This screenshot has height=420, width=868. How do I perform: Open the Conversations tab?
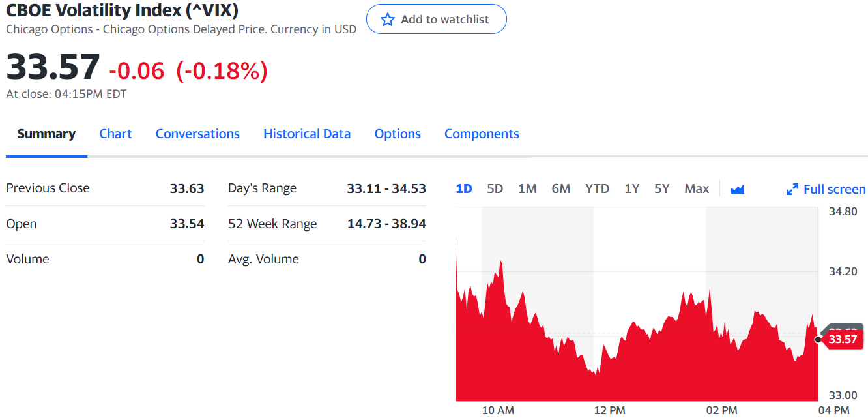coord(197,134)
